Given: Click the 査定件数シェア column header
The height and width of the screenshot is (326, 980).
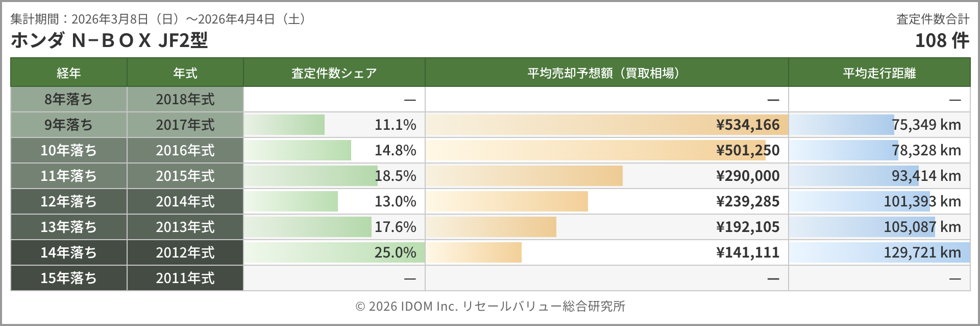Looking at the screenshot, I should [x=334, y=73].
